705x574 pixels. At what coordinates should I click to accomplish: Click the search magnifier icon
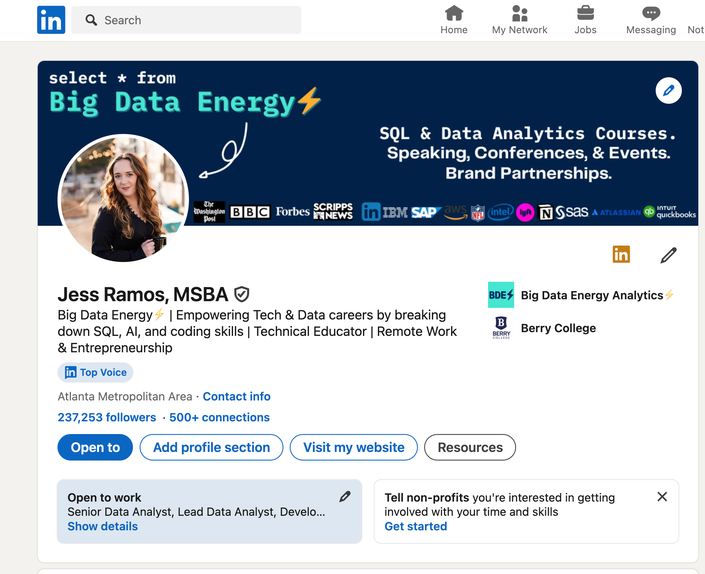[91, 20]
